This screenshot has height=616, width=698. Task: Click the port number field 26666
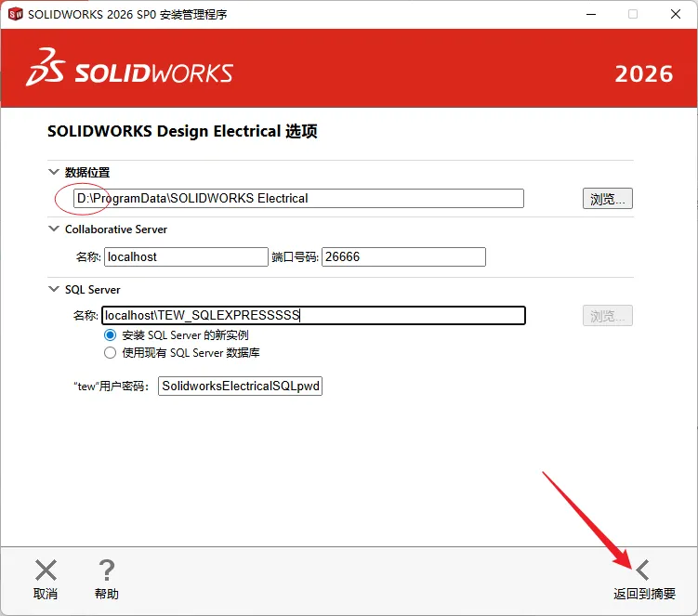403,256
